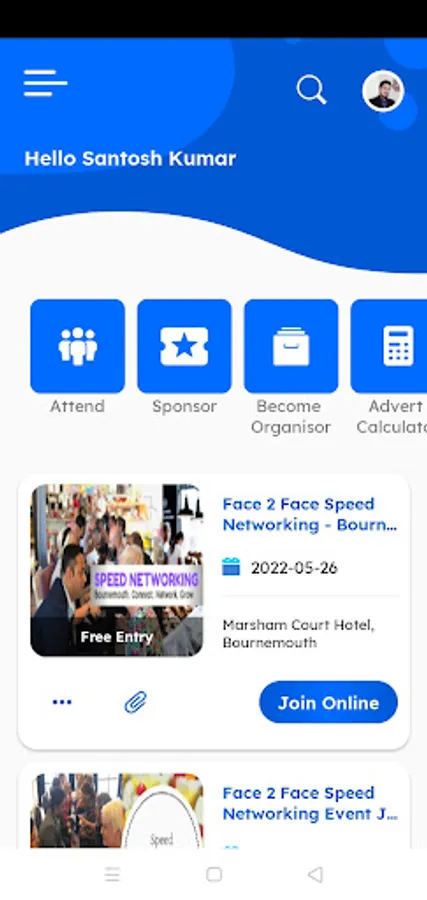Tap the search magnifier icon
This screenshot has height=900, width=427.
[x=311, y=90]
